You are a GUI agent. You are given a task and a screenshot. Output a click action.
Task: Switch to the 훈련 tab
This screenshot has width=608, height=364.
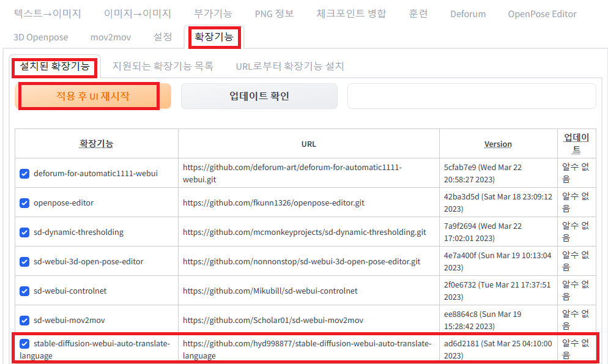coord(418,13)
